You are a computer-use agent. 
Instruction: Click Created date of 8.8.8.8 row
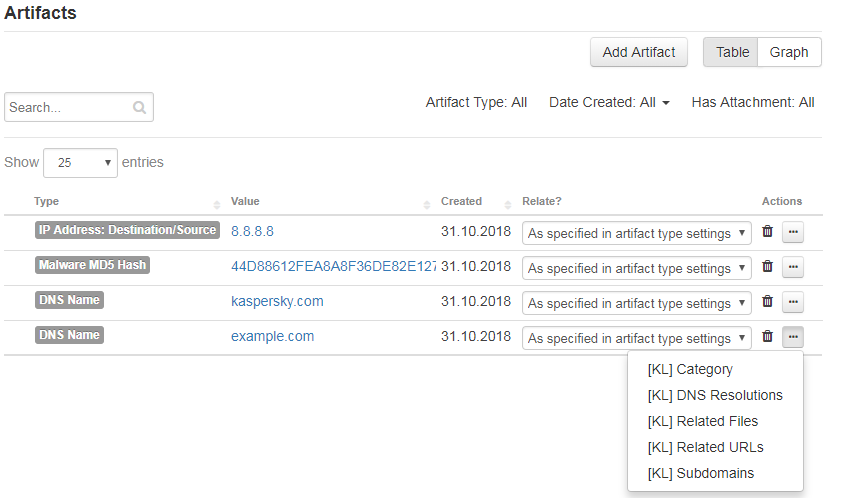coord(476,231)
